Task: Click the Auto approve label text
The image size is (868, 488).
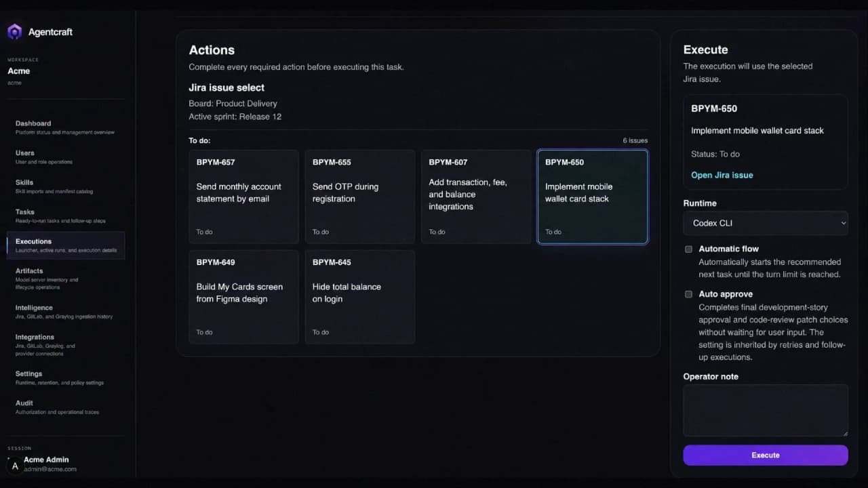Action: pyautogui.click(x=726, y=294)
